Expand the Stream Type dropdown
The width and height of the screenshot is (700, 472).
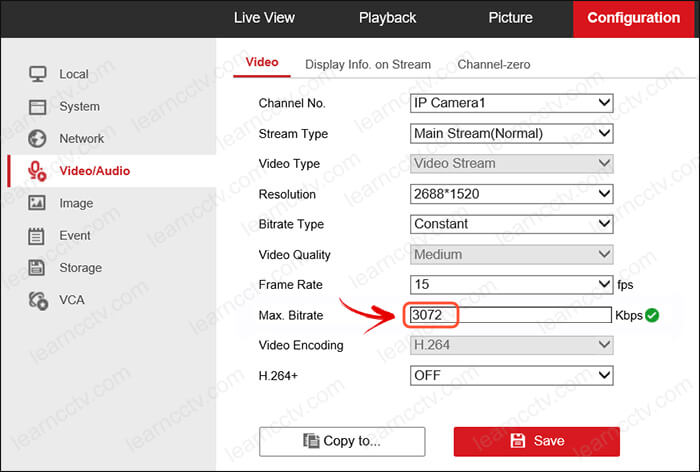[511, 133]
